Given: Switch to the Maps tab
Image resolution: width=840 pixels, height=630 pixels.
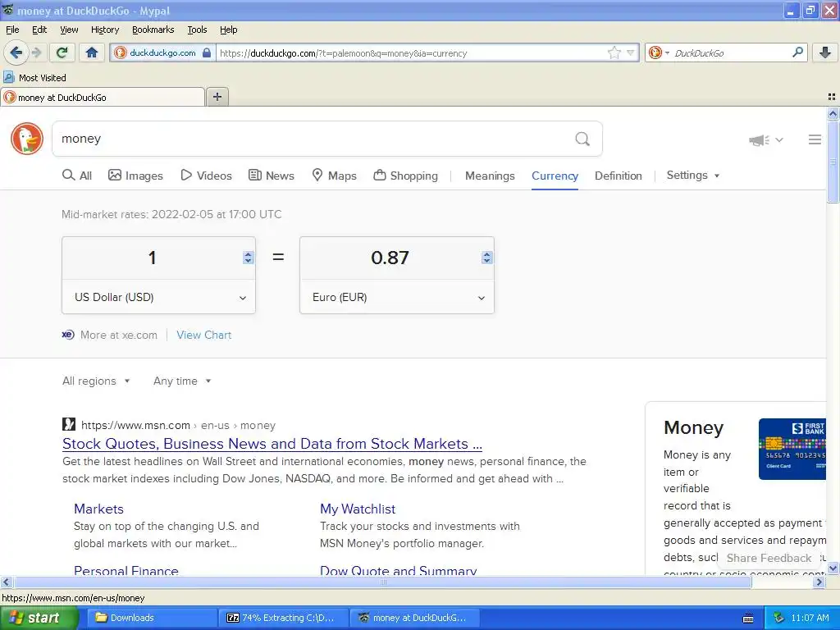Looking at the screenshot, I should pos(335,176).
